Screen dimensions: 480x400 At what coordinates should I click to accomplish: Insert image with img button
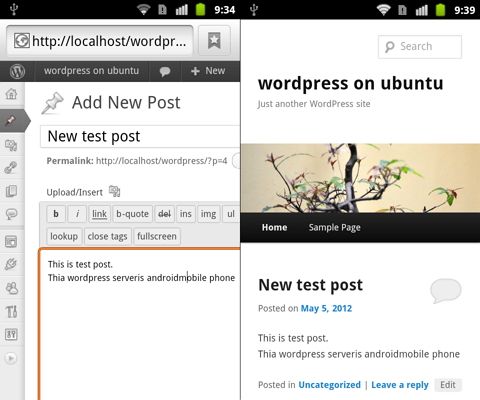[x=208, y=214]
